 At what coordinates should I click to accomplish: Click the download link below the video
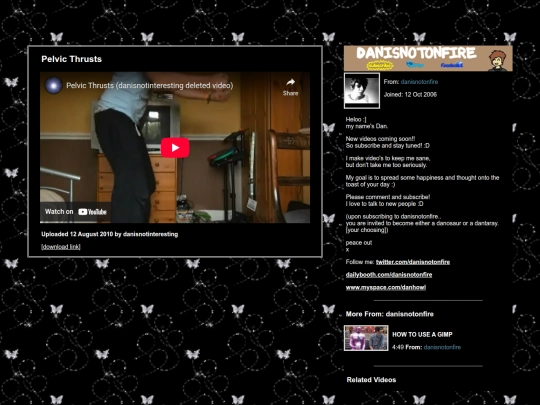click(61, 247)
